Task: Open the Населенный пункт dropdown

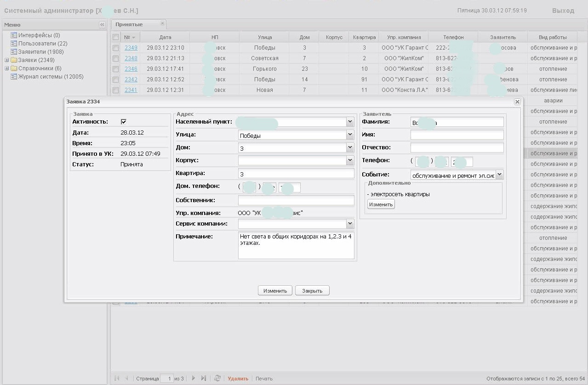Action: coord(350,122)
